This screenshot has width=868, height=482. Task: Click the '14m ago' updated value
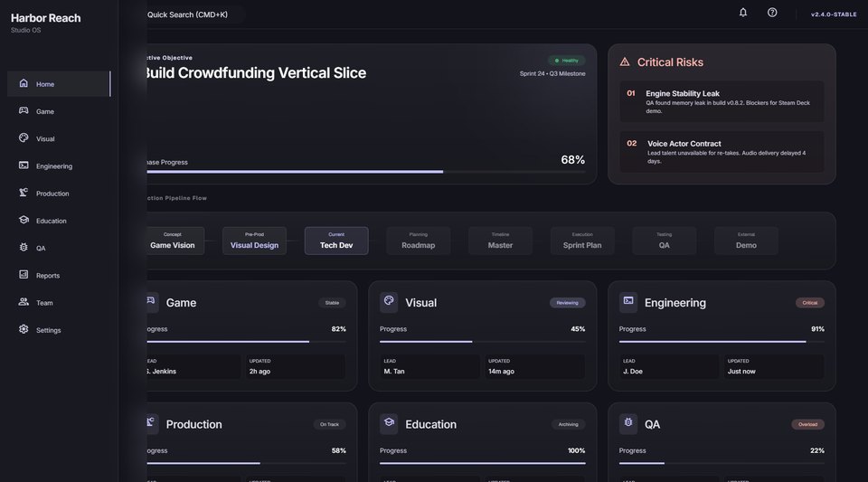pos(501,372)
